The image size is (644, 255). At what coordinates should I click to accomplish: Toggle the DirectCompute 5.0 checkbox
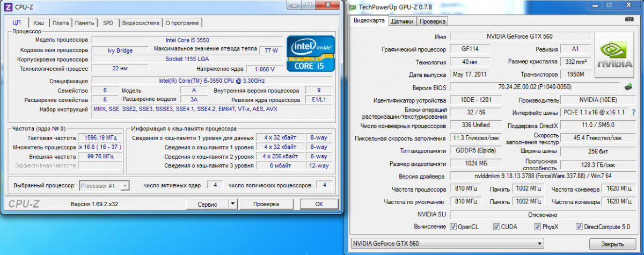tap(579, 227)
